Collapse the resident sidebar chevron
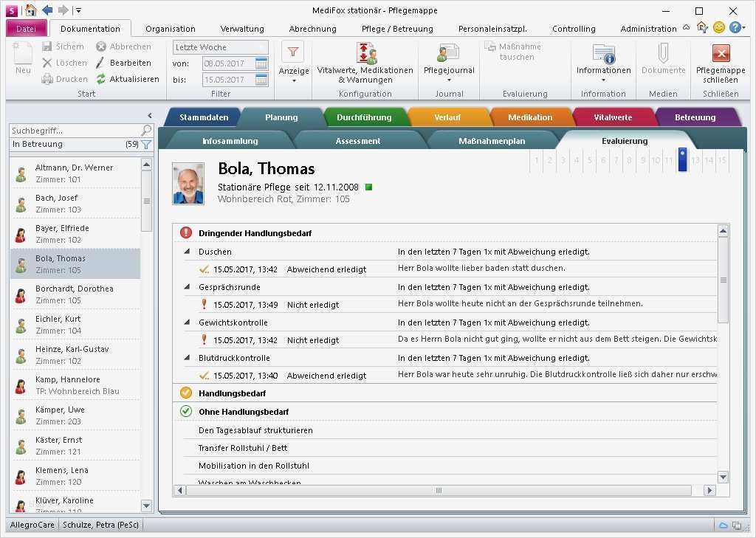Viewport: 756px width, 538px height. pos(149,115)
